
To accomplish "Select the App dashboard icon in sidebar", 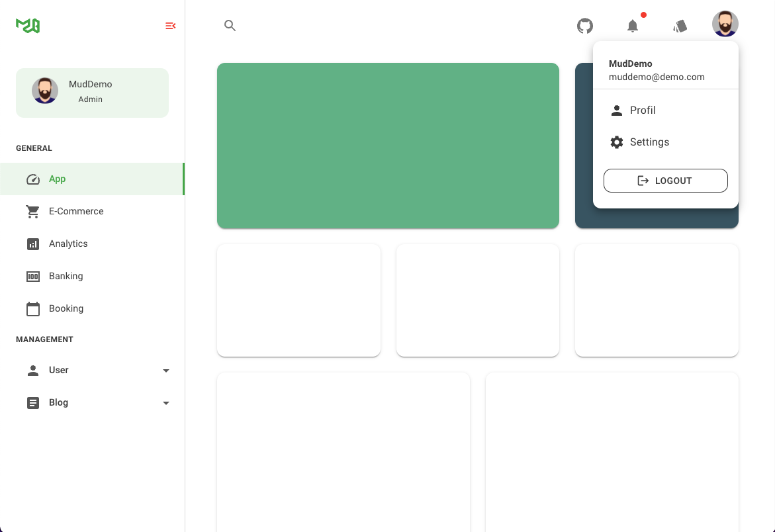I will (33, 179).
